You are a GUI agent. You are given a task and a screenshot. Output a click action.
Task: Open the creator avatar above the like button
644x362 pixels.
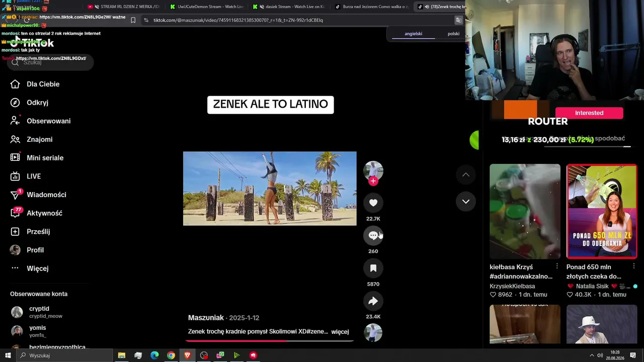click(x=373, y=171)
